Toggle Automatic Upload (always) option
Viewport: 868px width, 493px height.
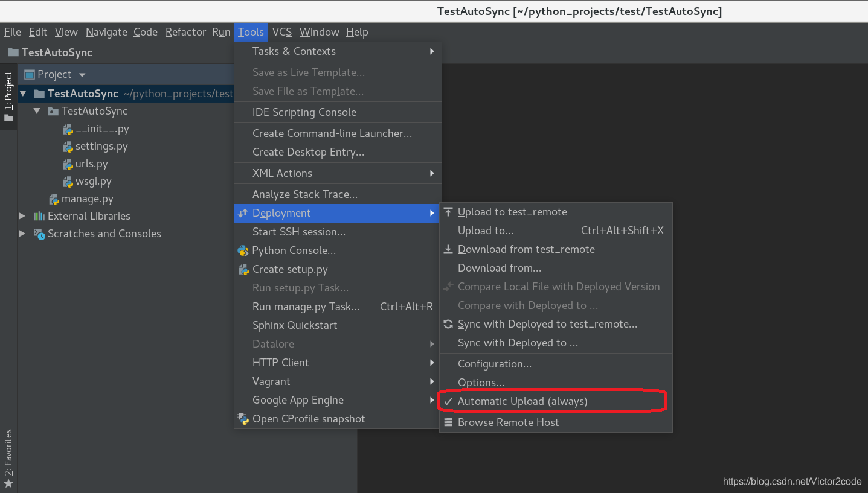[x=556, y=401]
